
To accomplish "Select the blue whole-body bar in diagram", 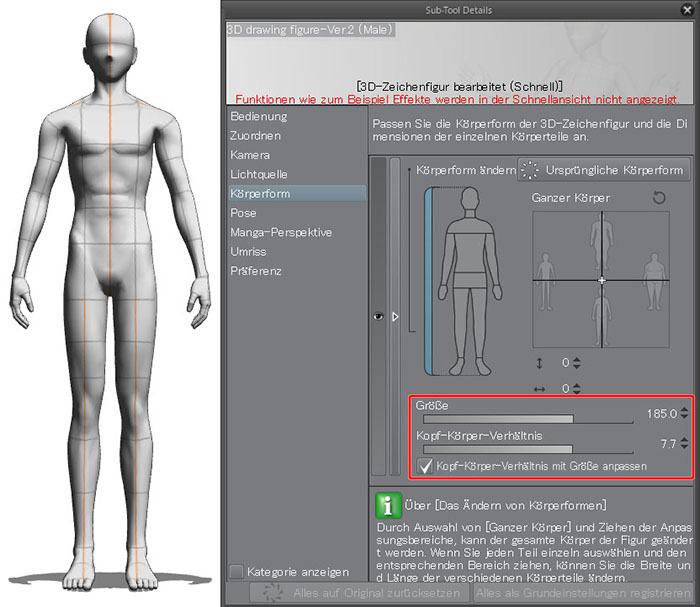I will point(429,281).
